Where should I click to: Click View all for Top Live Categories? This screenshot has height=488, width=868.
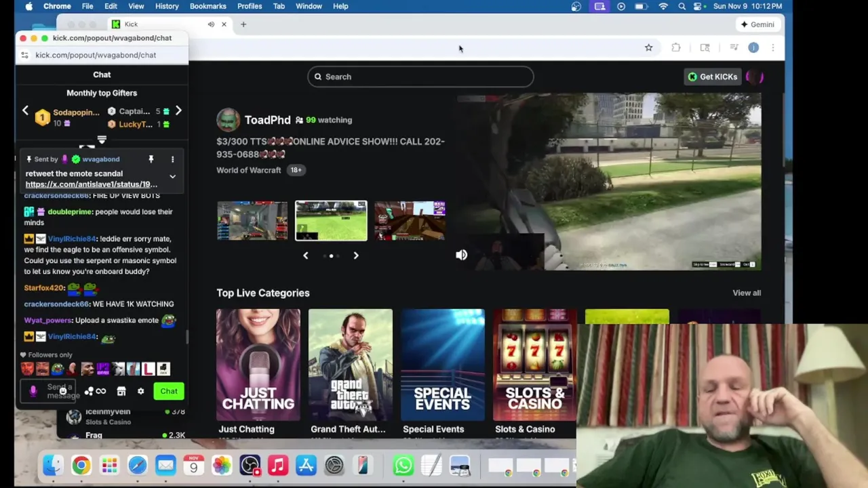point(747,293)
